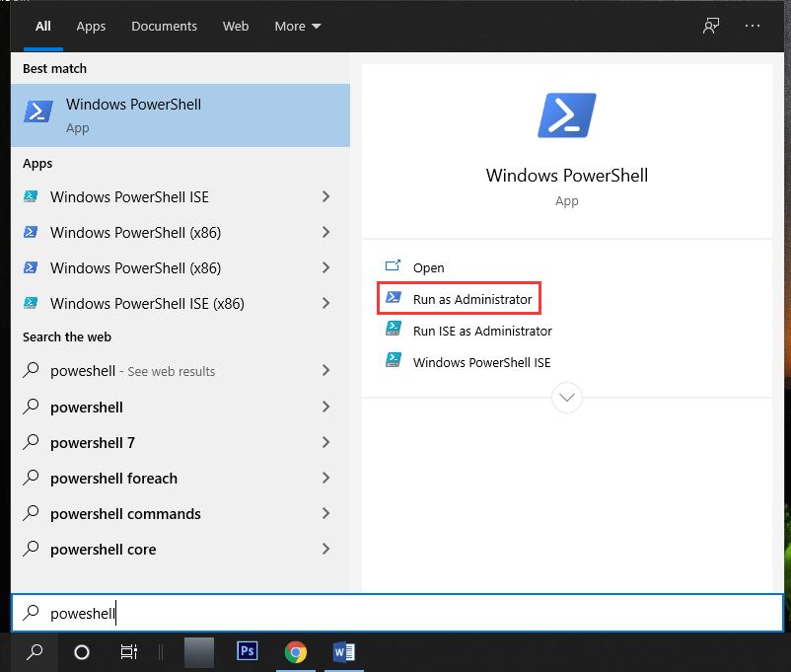
Task: Choose Run ISE as Administrator
Action: coord(468,331)
